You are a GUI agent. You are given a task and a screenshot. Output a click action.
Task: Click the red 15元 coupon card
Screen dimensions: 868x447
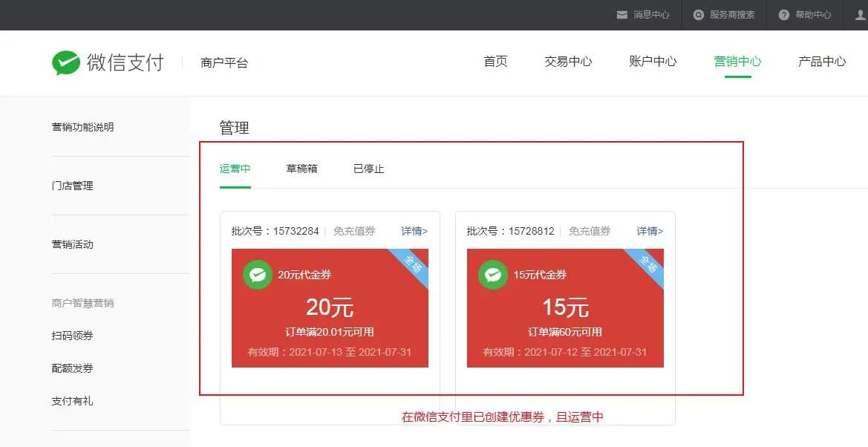[565, 308]
